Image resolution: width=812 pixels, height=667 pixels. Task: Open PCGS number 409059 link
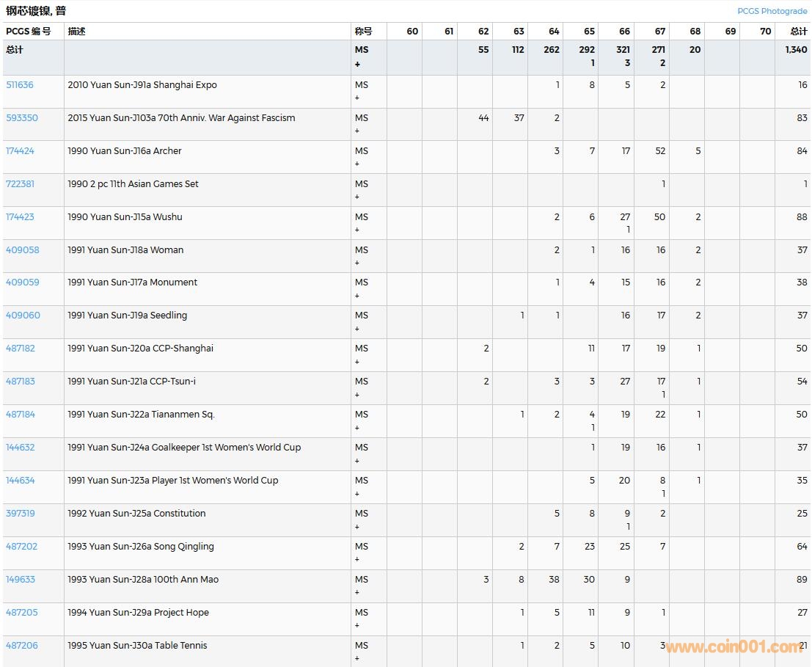coord(23,283)
